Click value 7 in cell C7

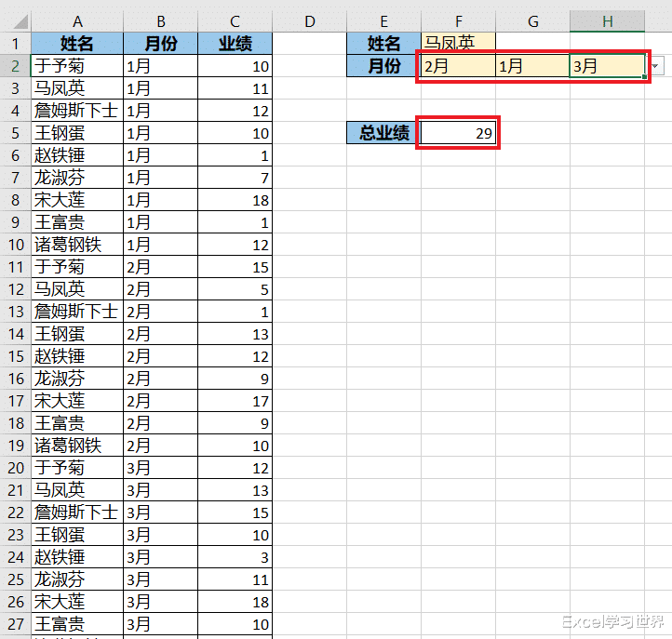pyautogui.click(x=235, y=178)
